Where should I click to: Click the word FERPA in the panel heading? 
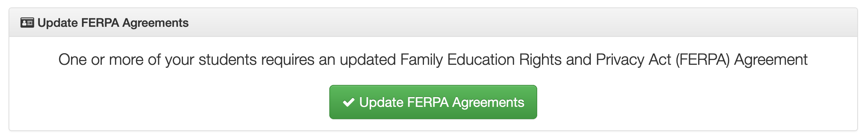pyautogui.click(x=100, y=23)
